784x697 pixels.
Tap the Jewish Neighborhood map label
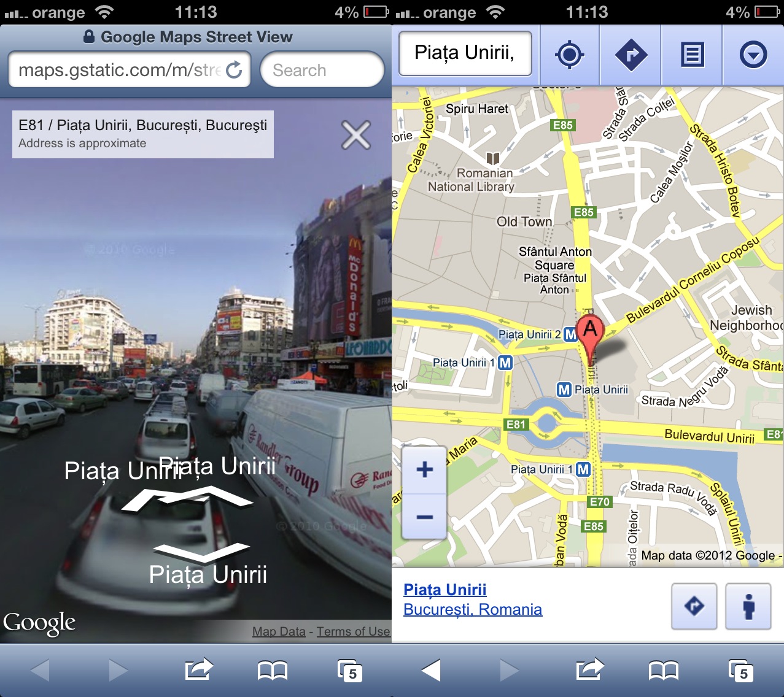tap(747, 318)
